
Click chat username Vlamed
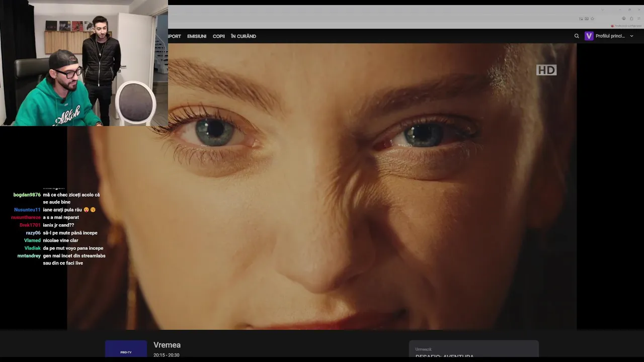point(32,240)
